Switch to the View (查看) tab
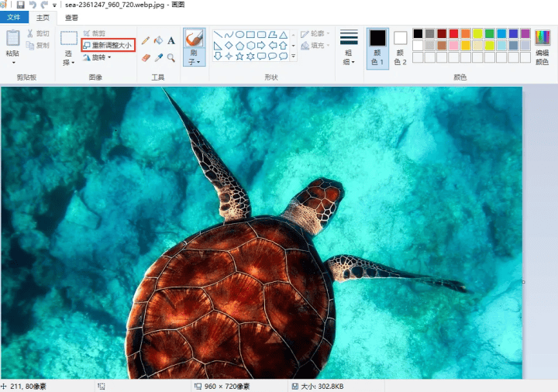This screenshot has width=558, height=392. (71, 17)
